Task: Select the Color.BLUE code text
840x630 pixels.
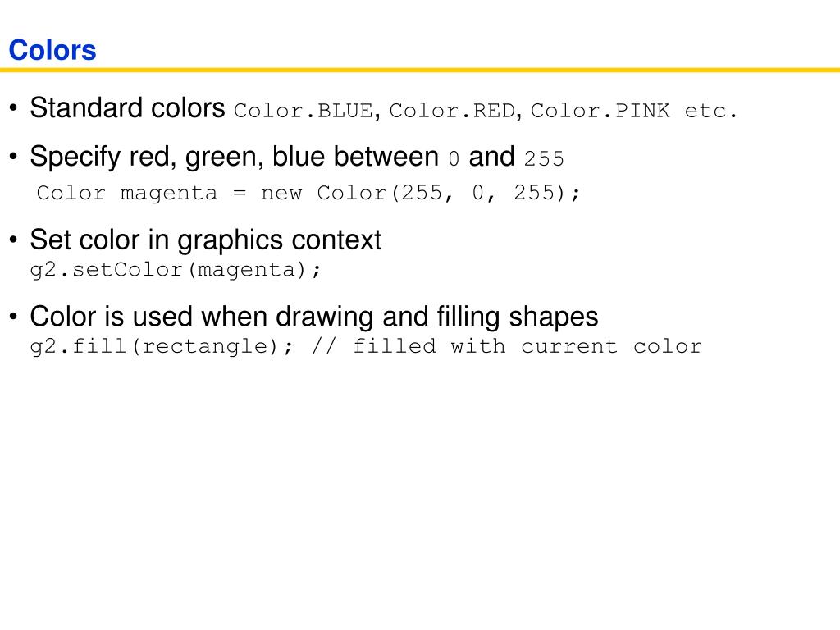Action: click(304, 111)
